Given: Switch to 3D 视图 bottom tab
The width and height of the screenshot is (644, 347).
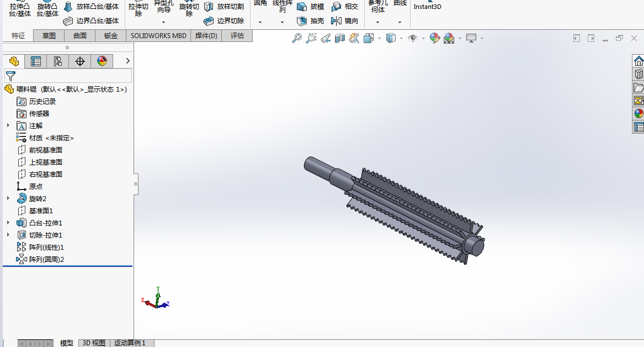Looking at the screenshot, I should [94, 343].
